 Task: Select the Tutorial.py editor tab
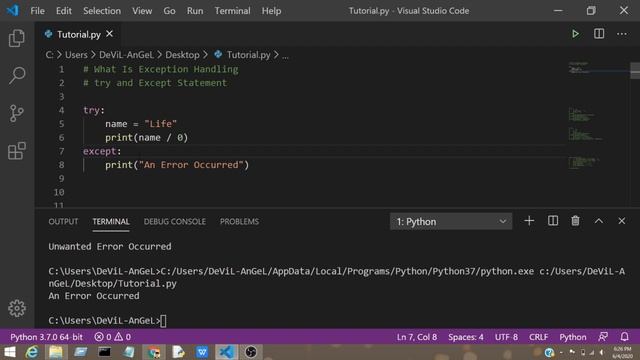click(x=78, y=34)
